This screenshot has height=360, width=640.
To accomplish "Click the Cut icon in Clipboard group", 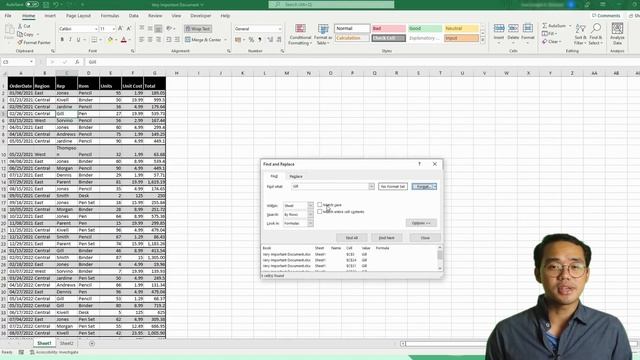I will tap(20, 26).
